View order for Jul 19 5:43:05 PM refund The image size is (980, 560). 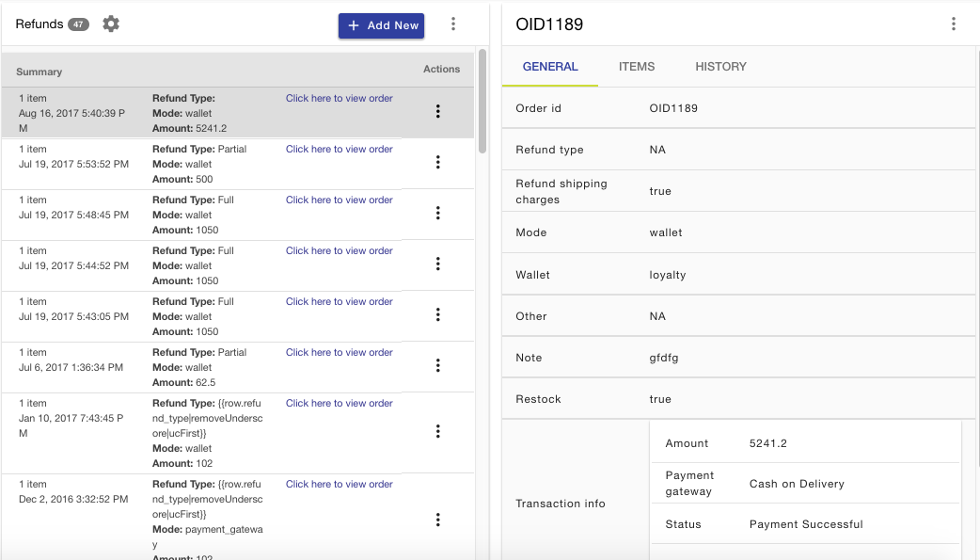[x=340, y=301]
